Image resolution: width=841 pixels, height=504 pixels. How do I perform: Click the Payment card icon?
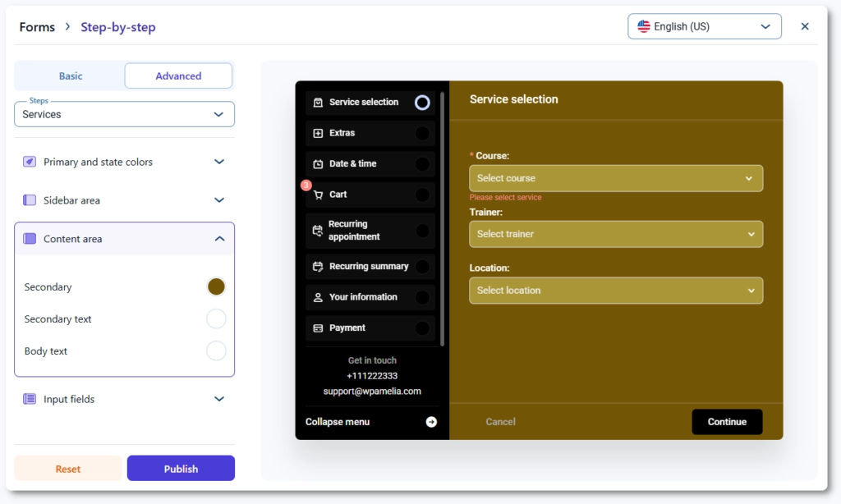318,328
